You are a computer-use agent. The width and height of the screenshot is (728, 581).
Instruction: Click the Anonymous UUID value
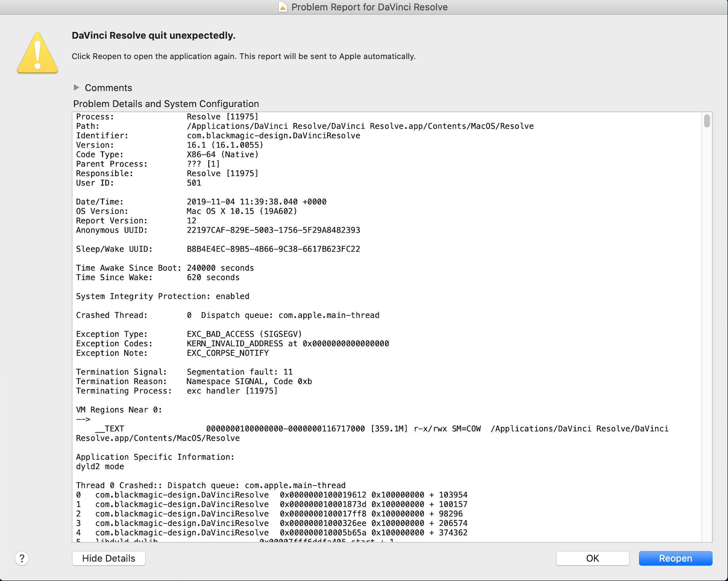point(273,230)
